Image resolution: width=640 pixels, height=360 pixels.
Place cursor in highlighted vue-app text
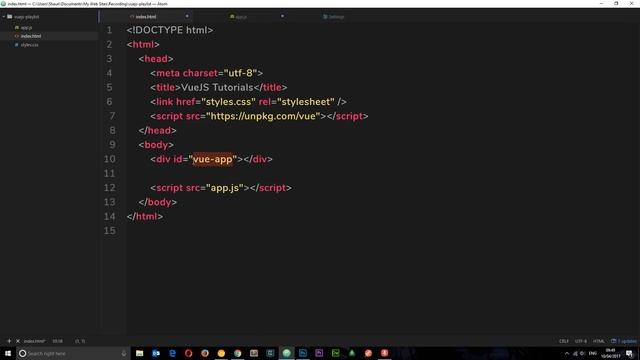212,159
